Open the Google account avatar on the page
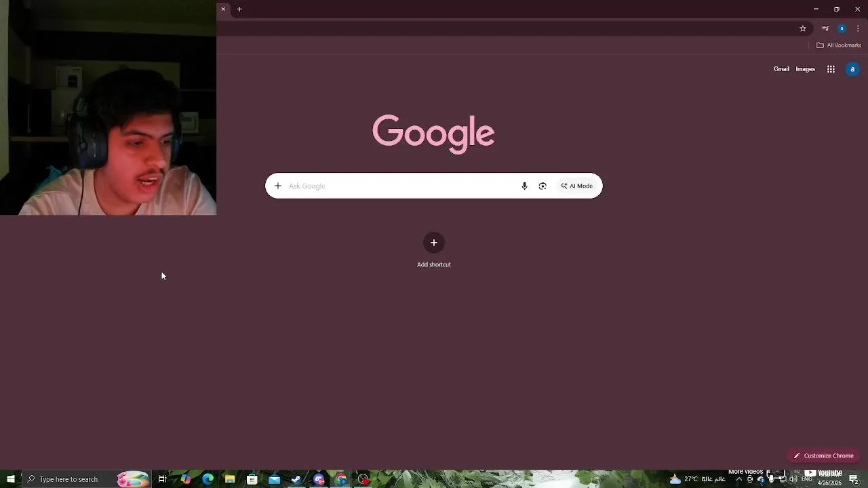Screen dimensions: 868x488 tap(852, 69)
